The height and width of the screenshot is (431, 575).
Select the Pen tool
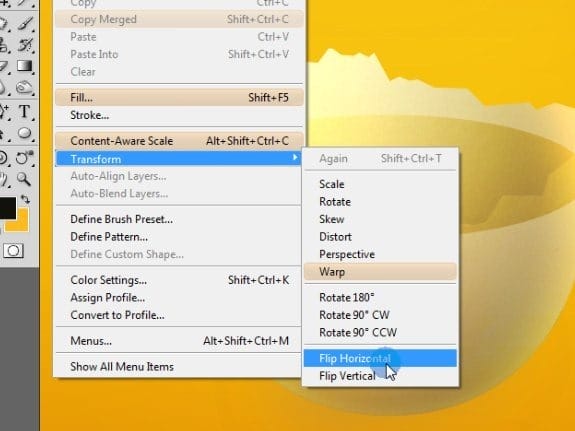(x=4, y=112)
